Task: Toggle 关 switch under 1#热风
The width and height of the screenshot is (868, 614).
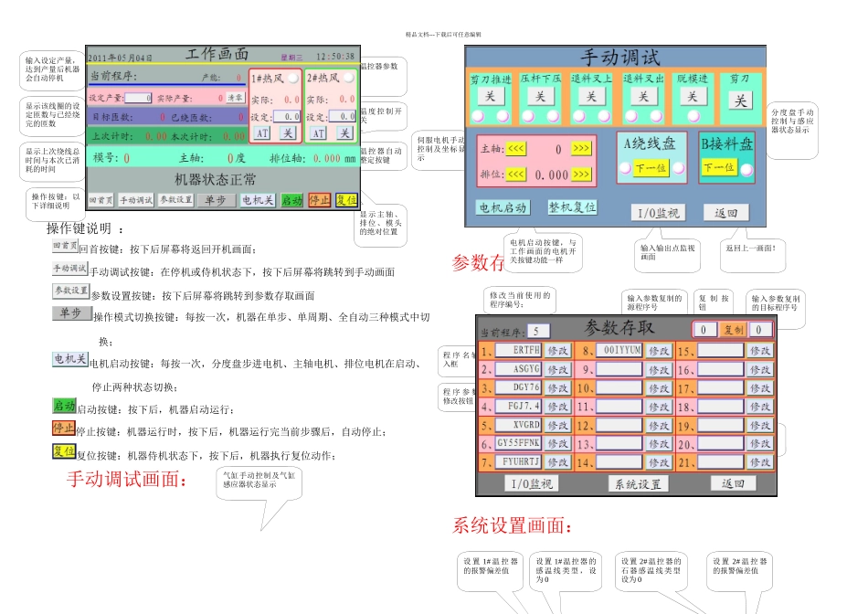Action: pos(287,132)
